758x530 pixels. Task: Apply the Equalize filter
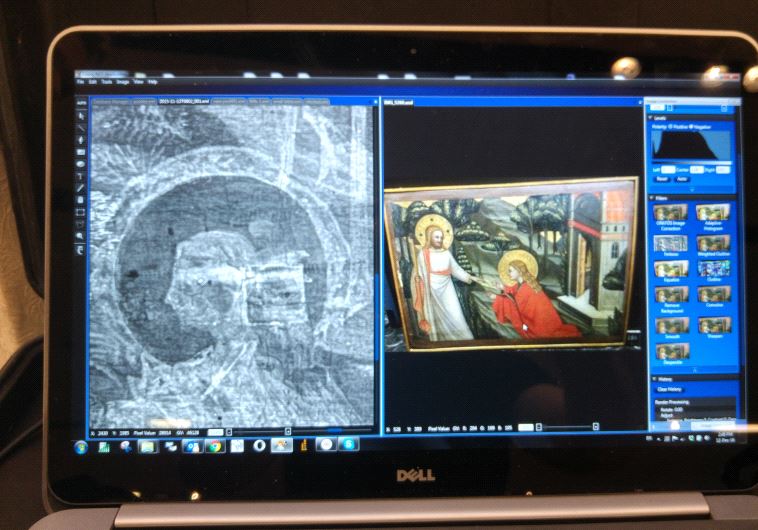pyautogui.click(x=670, y=271)
